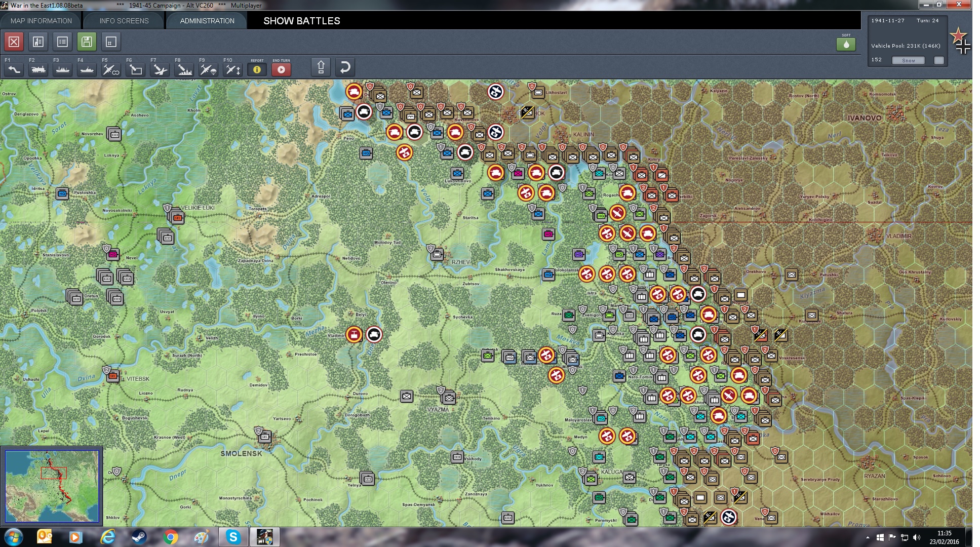Open the green save game button

[x=87, y=42]
